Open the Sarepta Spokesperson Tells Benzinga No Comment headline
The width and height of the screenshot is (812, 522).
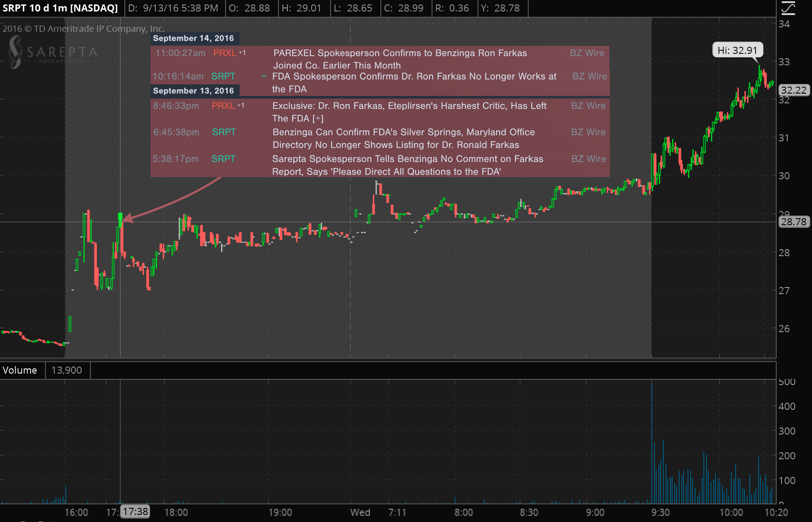[408, 165]
